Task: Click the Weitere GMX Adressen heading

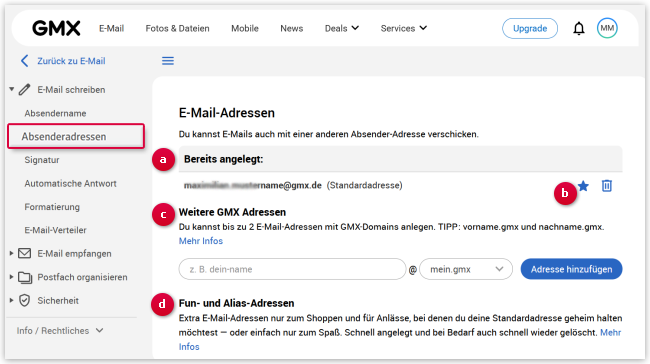Action: point(232,212)
